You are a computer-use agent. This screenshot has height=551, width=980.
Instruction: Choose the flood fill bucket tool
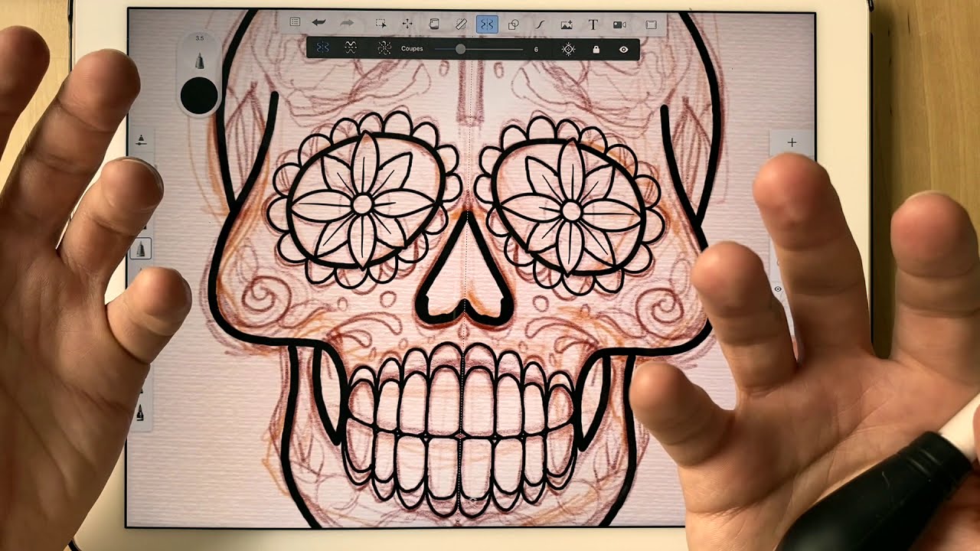click(x=433, y=24)
